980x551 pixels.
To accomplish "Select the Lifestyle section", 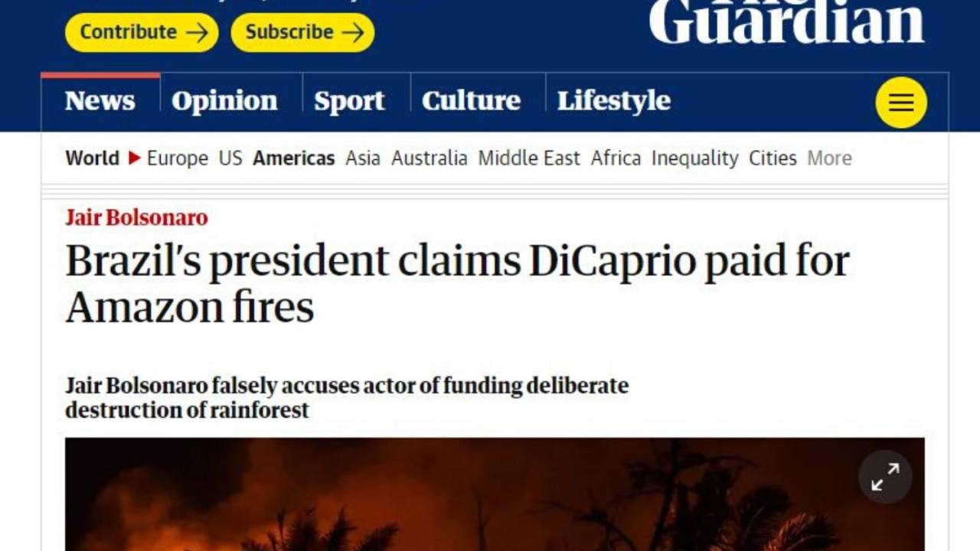I will point(614,101).
